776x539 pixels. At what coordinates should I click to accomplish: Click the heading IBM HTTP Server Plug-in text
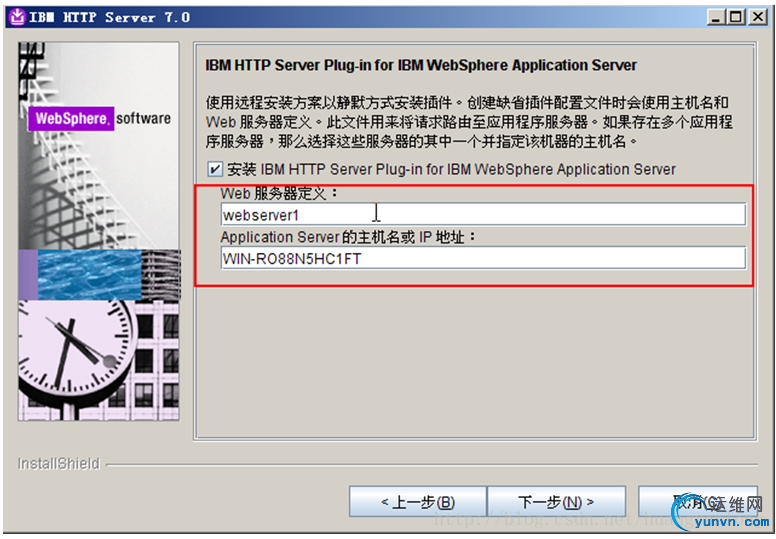point(421,65)
